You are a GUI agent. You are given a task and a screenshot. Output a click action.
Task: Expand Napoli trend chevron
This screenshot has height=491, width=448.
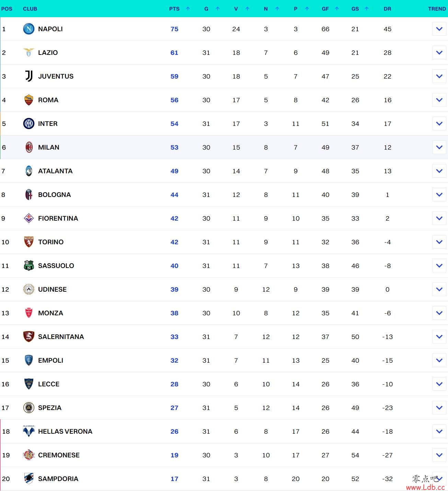439,29
